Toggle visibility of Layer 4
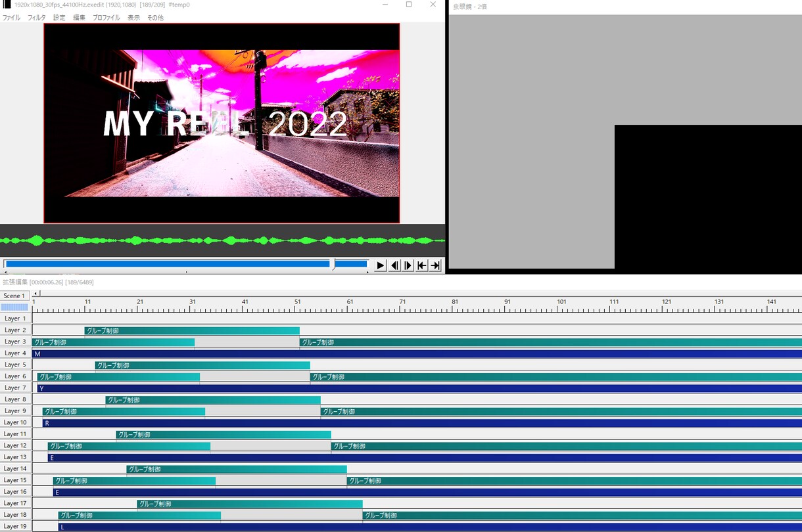This screenshot has width=802, height=532. (x=16, y=353)
